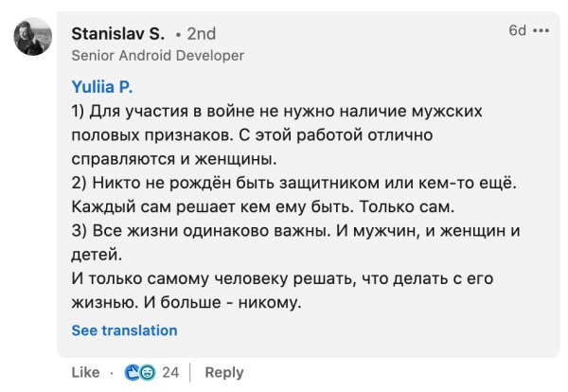Open the three-dot comment options menu
Image resolution: width=568 pixels, height=392 pixels.
[x=541, y=30]
